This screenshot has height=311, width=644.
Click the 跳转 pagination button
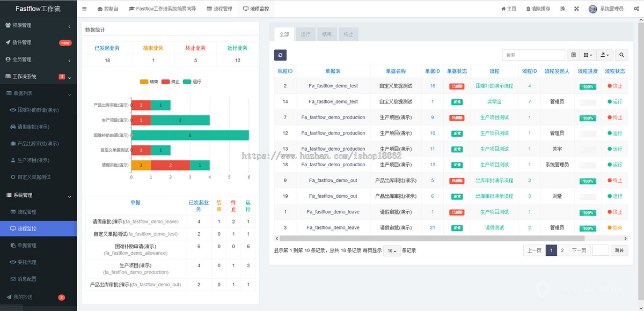pos(618,250)
